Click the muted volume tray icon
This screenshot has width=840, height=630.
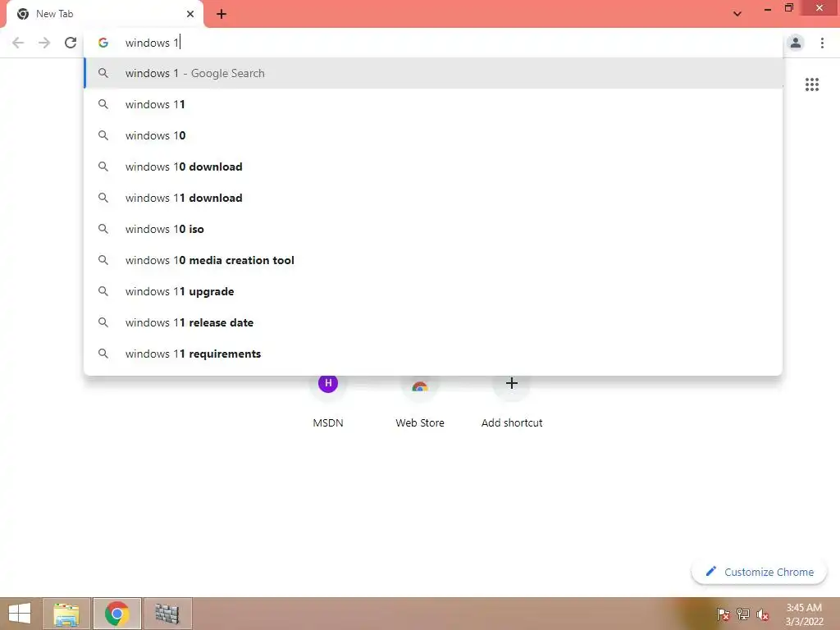point(763,614)
